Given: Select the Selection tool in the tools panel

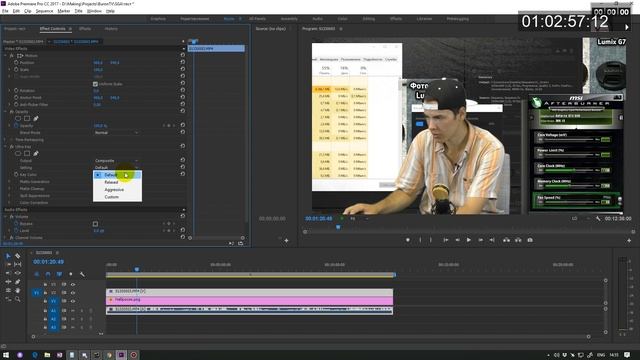Looking at the screenshot, I should point(8,256).
